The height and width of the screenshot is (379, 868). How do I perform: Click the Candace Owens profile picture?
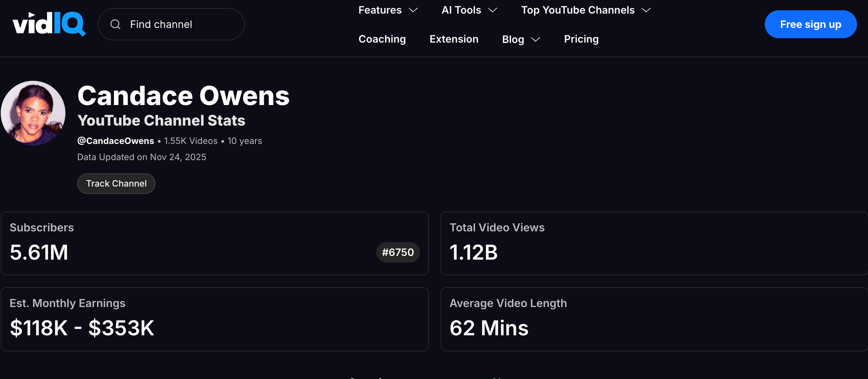33,113
